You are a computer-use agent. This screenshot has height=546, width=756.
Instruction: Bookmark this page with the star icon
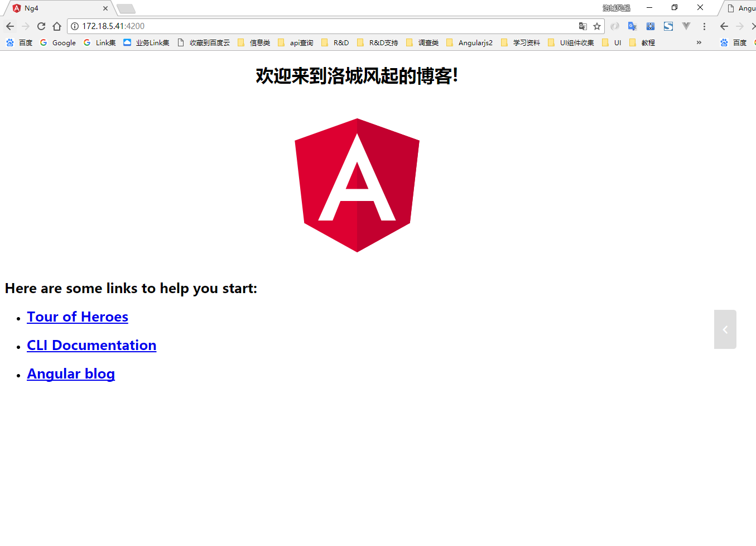coord(597,26)
